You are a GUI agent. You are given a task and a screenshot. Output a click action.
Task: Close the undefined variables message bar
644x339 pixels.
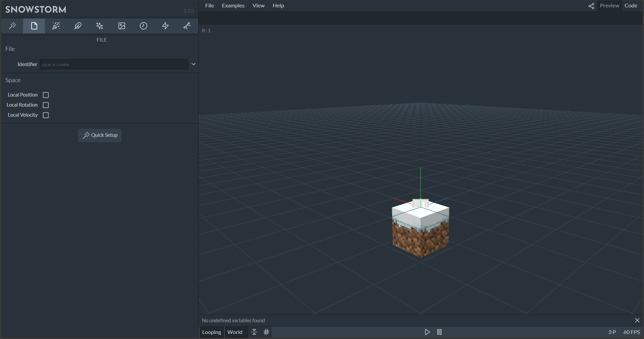click(x=637, y=320)
